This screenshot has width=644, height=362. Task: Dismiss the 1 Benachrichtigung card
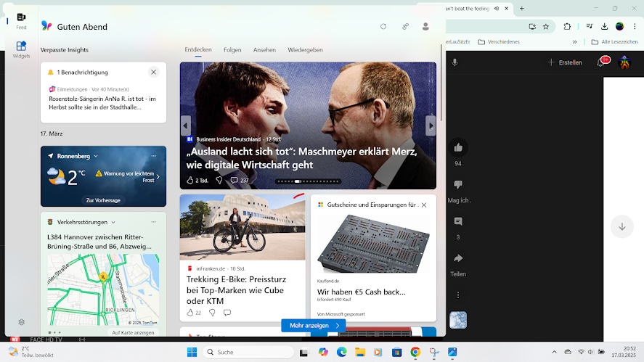154,73
